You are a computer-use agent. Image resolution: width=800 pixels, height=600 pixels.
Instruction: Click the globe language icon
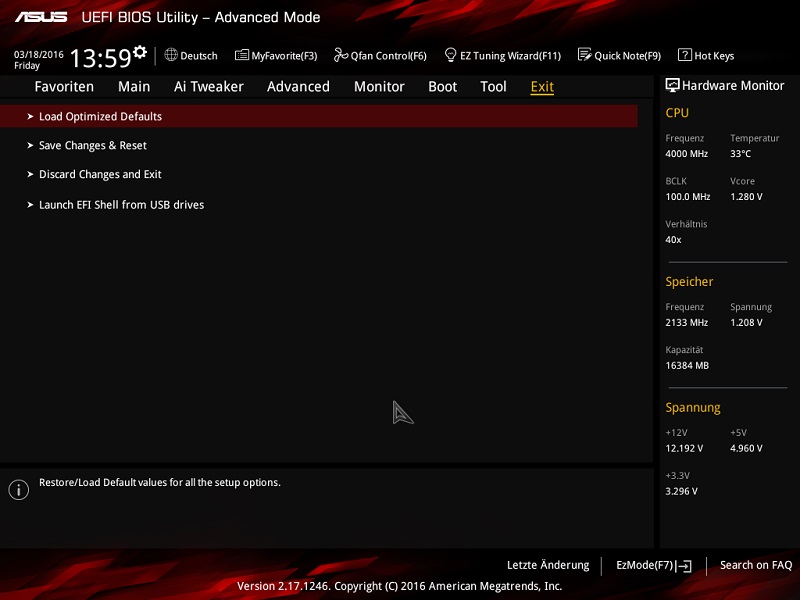pos(171,55)
